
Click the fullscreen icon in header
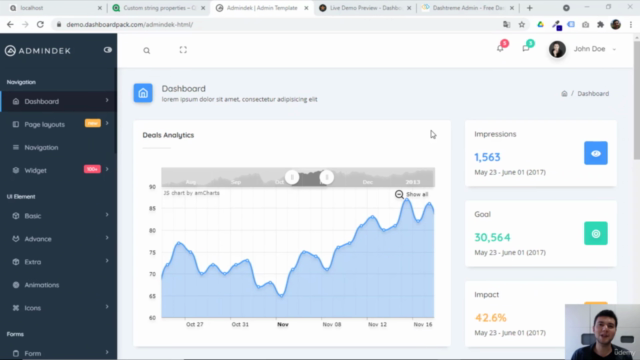coord(183,50)
